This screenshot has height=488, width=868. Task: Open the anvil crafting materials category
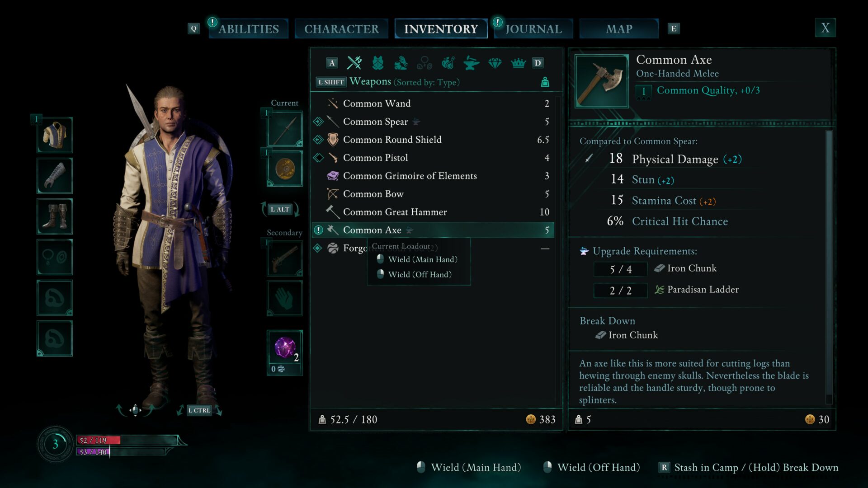pos(472,63)
